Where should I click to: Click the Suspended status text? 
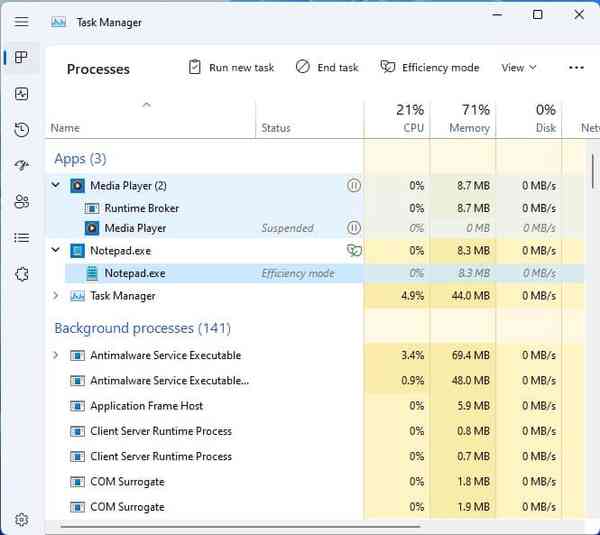point(287,228)
